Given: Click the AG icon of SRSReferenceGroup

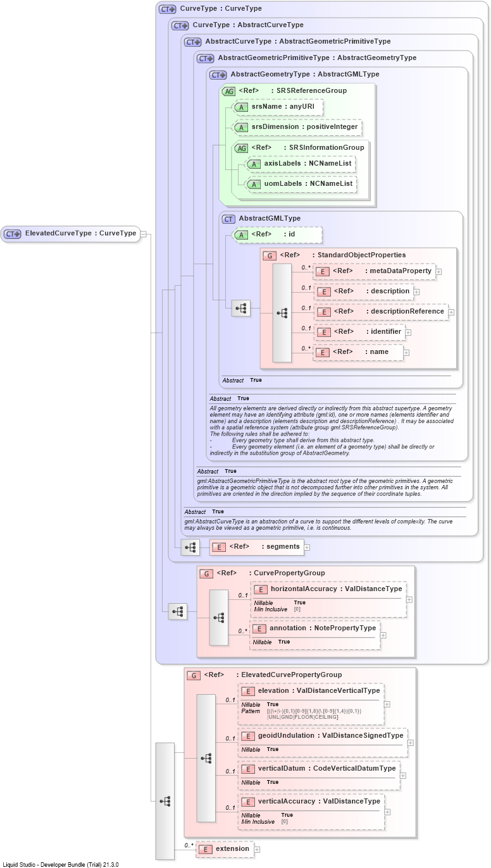Looking at the screenshot, I should click(x=229, y=91).
